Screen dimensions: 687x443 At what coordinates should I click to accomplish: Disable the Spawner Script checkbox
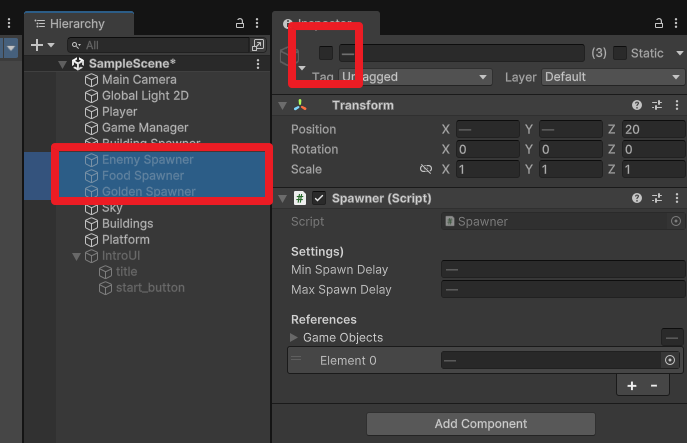tap(319, 198)
